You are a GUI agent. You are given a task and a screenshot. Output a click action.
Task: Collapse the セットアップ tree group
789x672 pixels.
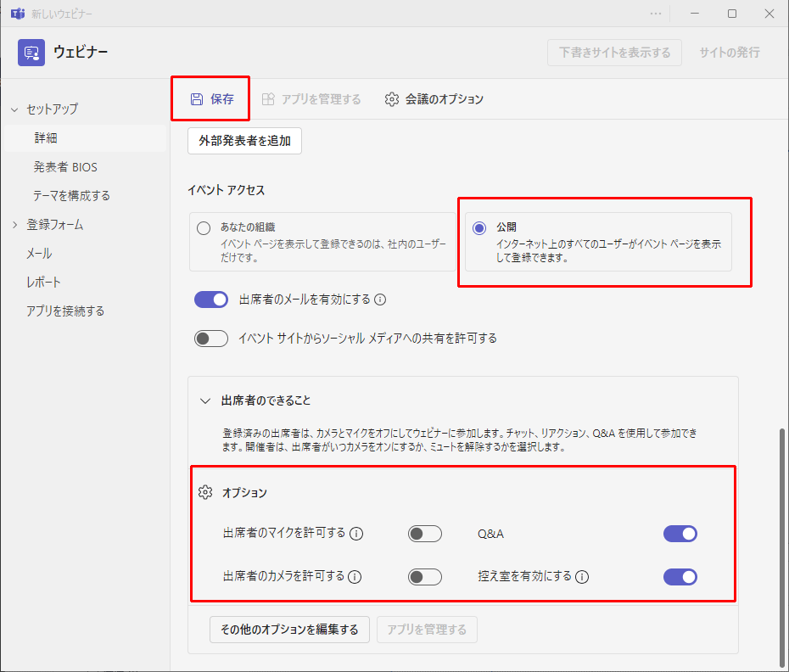pos(14,109)
